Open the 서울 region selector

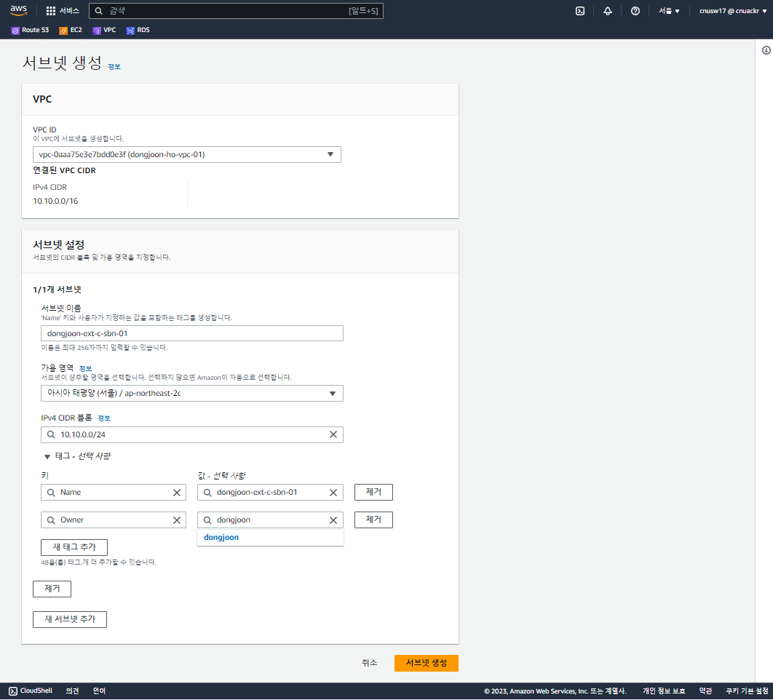pos(669,11)
